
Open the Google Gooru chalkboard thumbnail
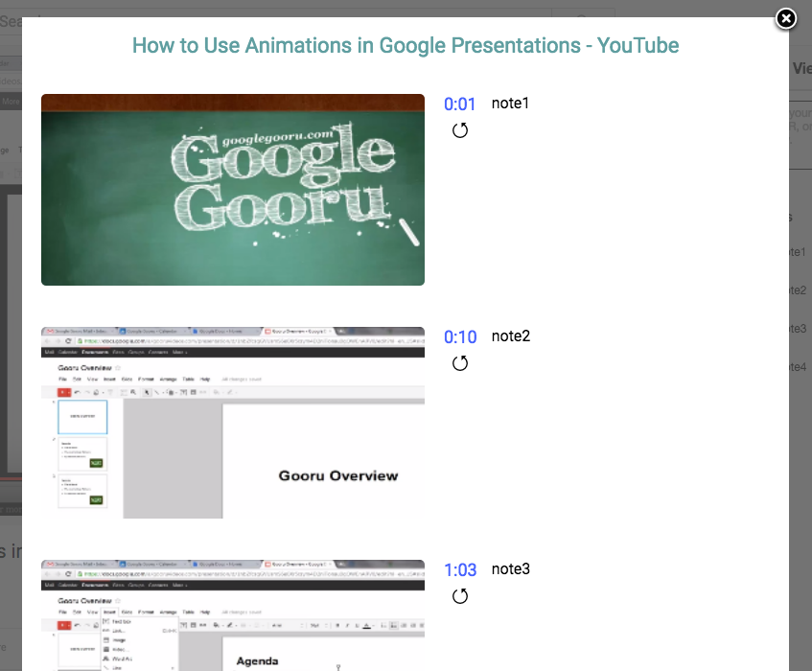point(233,190)
